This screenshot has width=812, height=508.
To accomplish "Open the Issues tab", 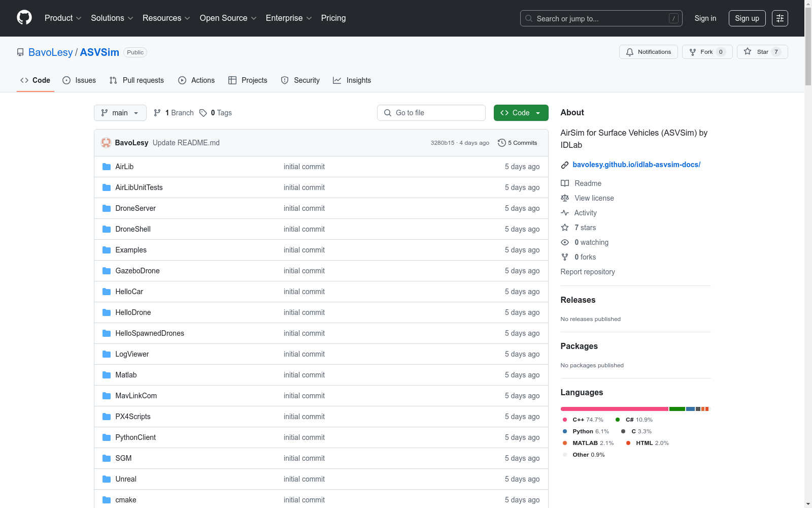I will (79, 80).
